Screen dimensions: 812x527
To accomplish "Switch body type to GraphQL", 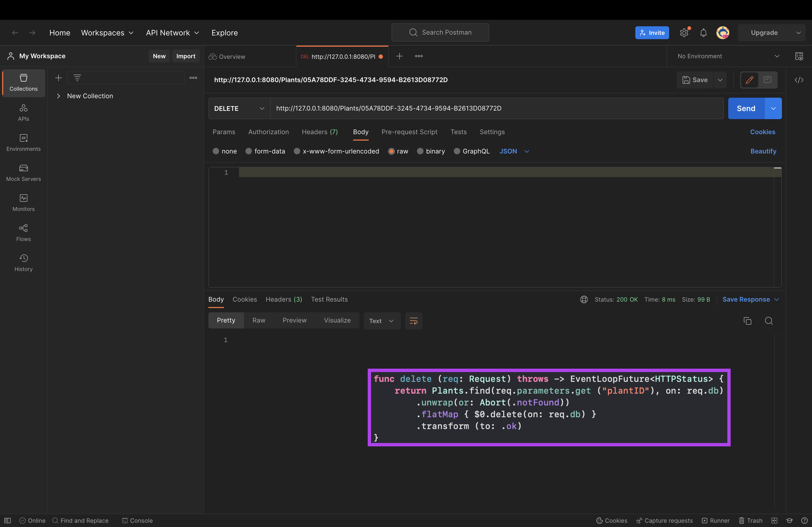I will coord(472,151).
